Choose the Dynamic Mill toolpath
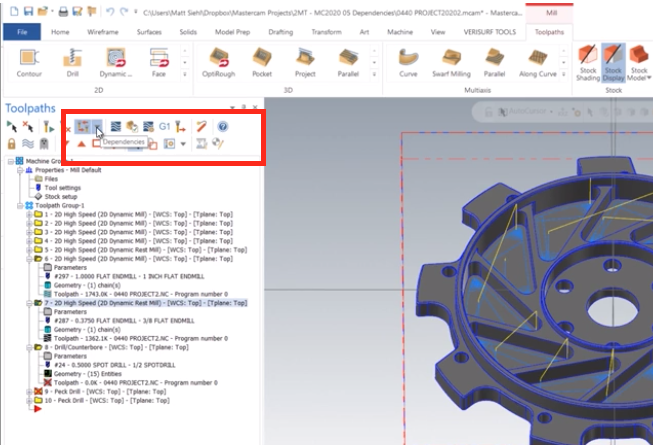 [x=116, y=63]
